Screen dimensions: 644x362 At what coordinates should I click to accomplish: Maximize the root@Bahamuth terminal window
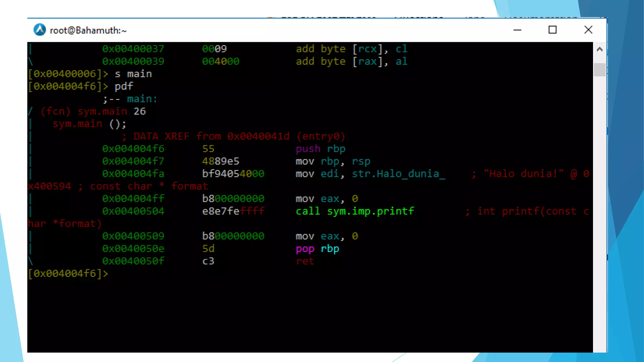click(x=552, y=30)
